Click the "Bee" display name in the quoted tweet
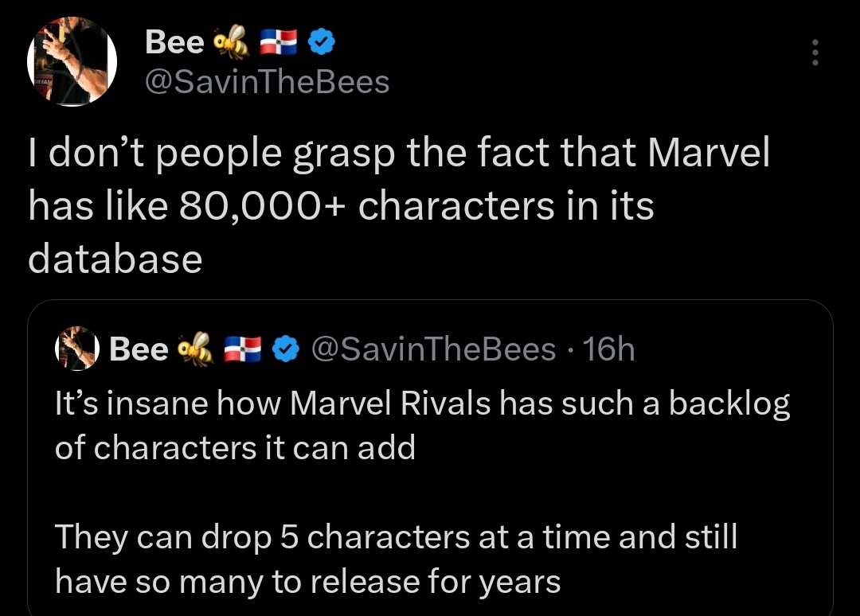The width and height of the screenshot is (860, 616). 139,349
